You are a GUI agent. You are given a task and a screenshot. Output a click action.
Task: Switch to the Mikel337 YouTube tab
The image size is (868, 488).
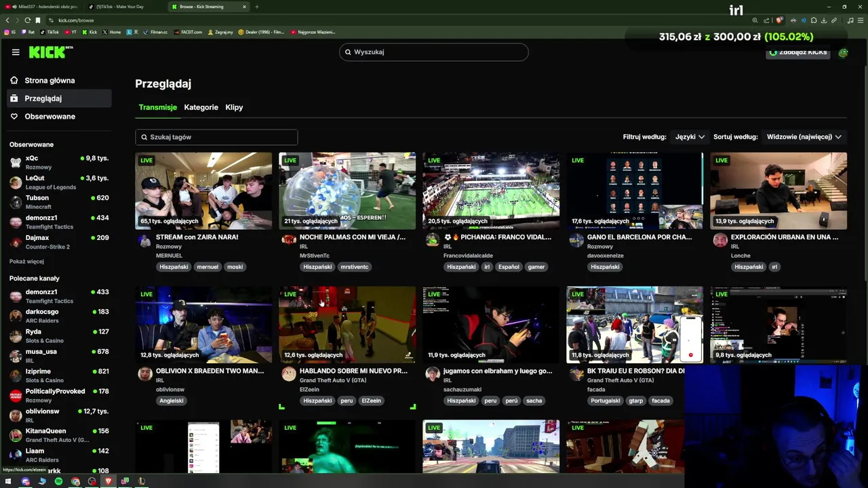42,7
